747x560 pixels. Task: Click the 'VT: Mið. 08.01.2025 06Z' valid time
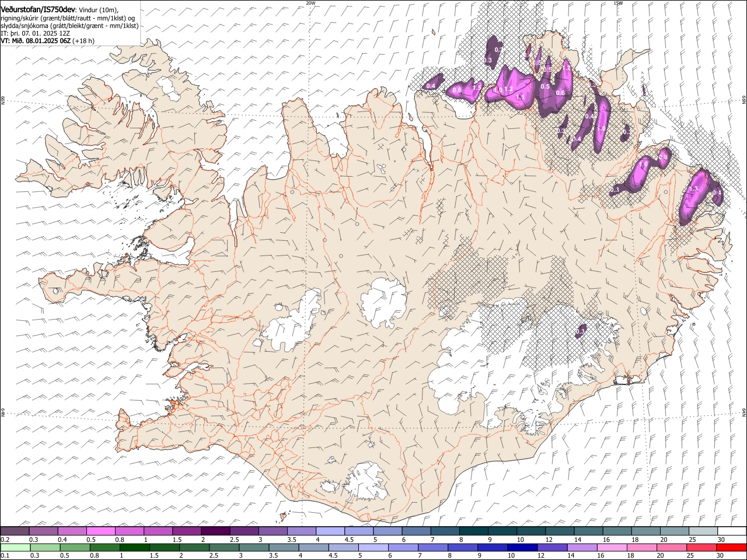tap(36, 41)
